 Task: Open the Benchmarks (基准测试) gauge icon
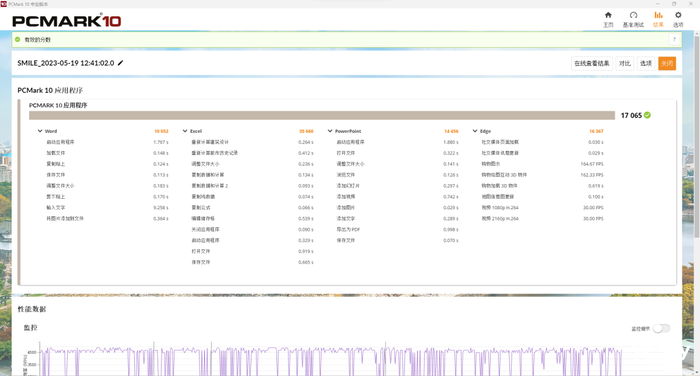[x=633, y=19]
